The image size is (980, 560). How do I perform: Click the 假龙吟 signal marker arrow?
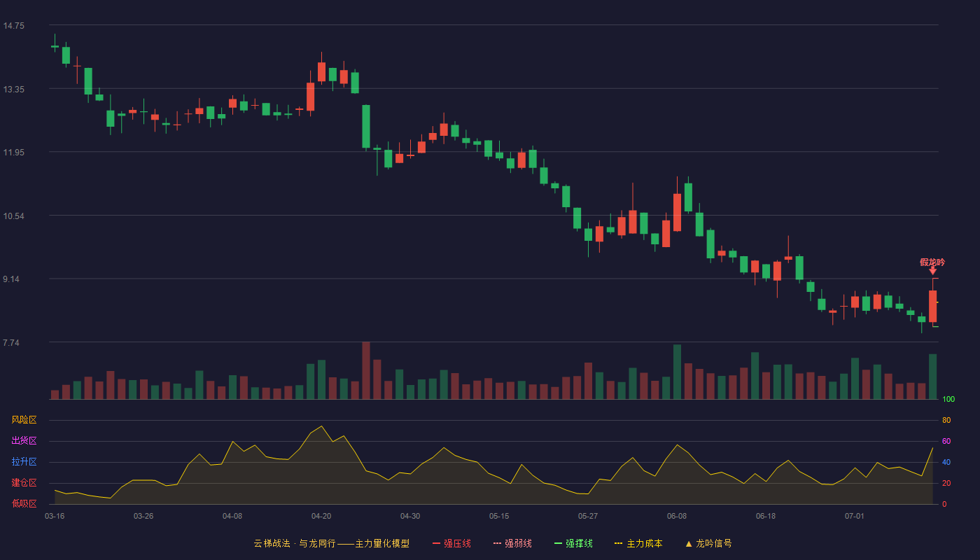(x=932, y=271)
